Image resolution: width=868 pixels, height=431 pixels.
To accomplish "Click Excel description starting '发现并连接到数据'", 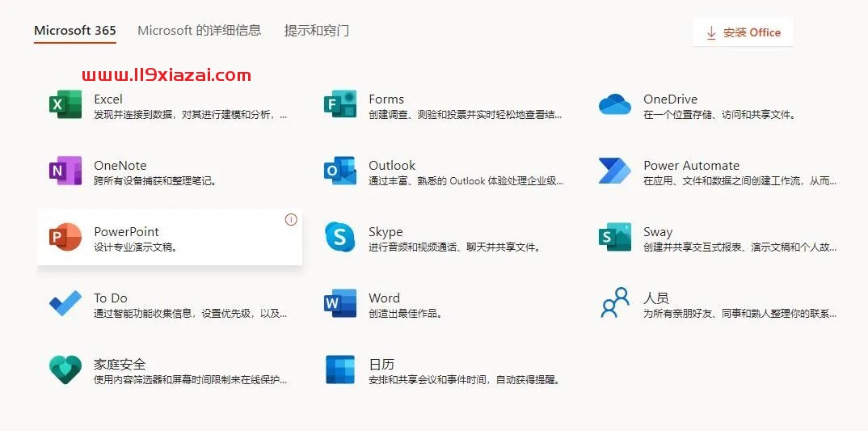I will click(191, 115).
